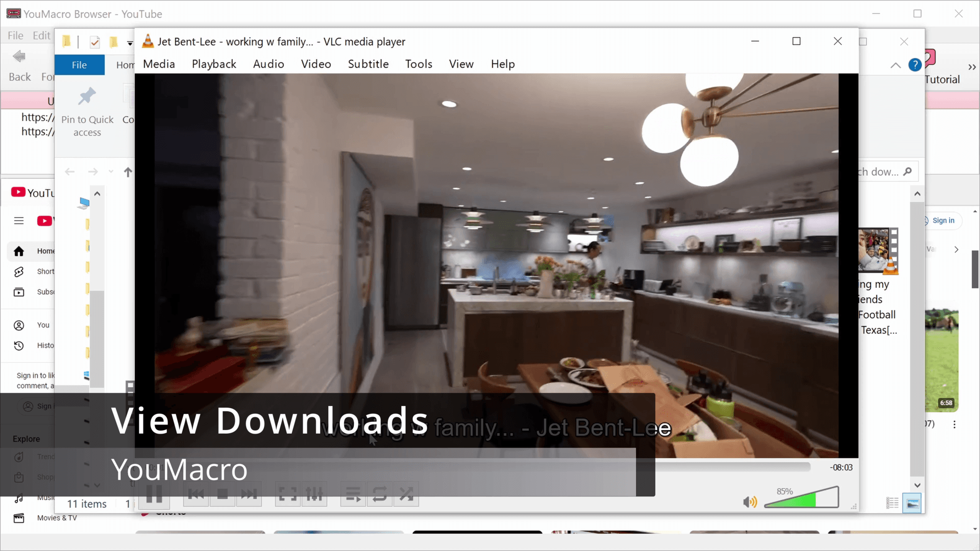This screenshot has height=551, width=980.
Task: Toggle the VLC playlist view
Action: pyautogui.click(x=353, y=494)
